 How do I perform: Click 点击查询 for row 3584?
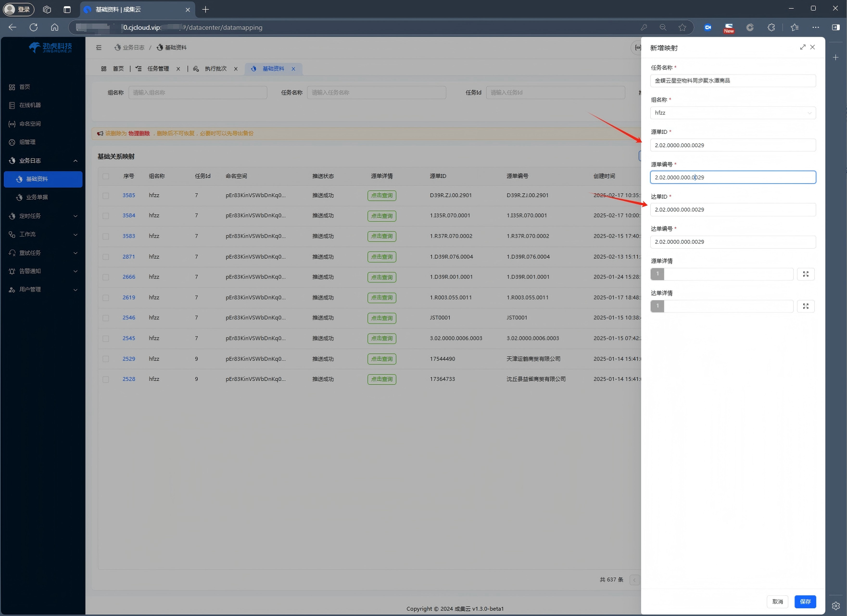(x=381, y=216)
